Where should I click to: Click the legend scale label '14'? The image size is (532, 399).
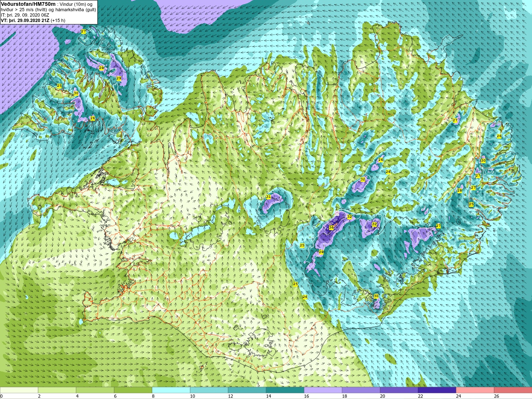click(x=268, y=396)
